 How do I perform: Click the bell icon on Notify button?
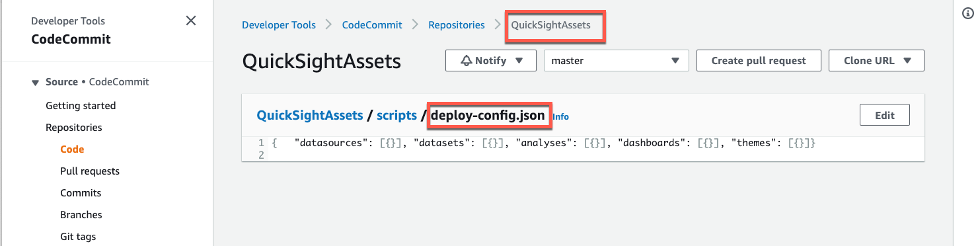pyautogui.click(x=467, y=61)
